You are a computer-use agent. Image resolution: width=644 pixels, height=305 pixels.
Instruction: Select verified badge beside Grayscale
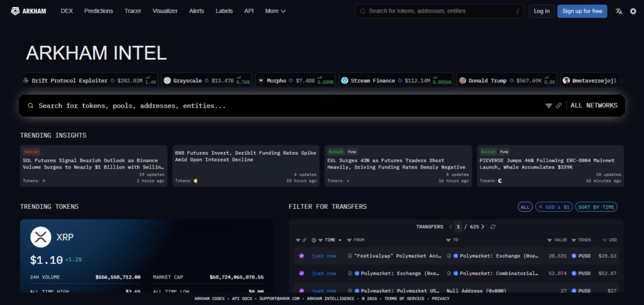pos(206,80)
